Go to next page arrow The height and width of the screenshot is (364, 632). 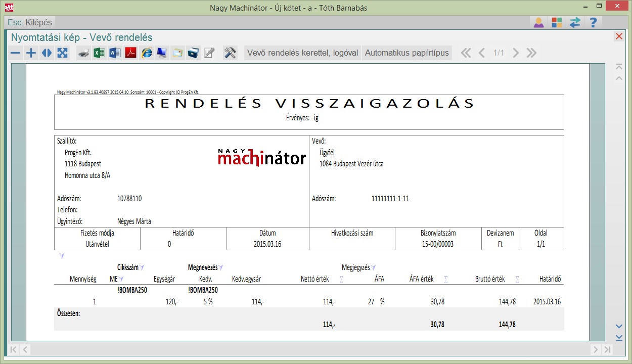tap(515, 53)
